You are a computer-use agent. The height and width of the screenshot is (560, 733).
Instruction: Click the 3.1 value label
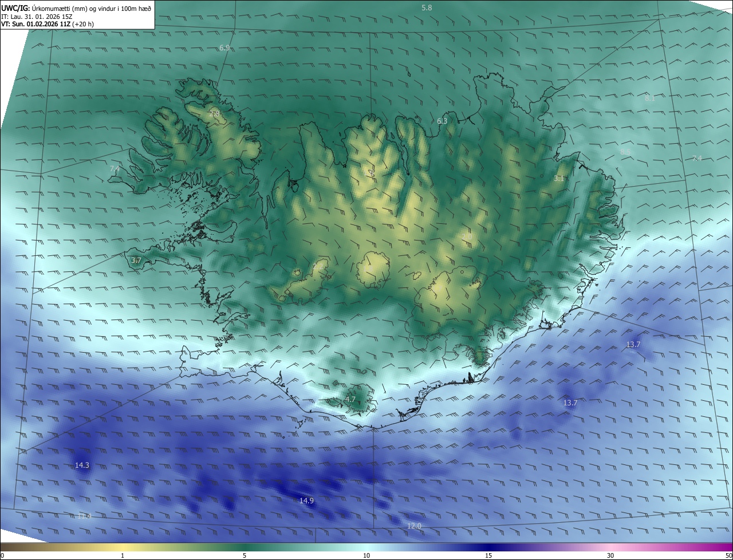click(559, 179)
